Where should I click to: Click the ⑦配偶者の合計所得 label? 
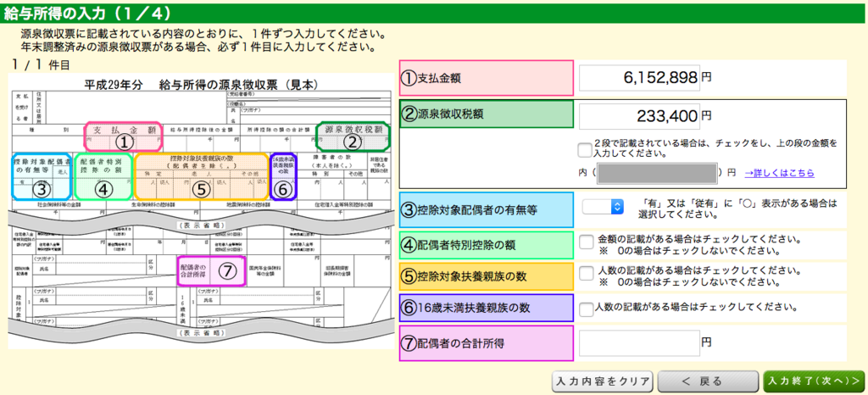486,343
